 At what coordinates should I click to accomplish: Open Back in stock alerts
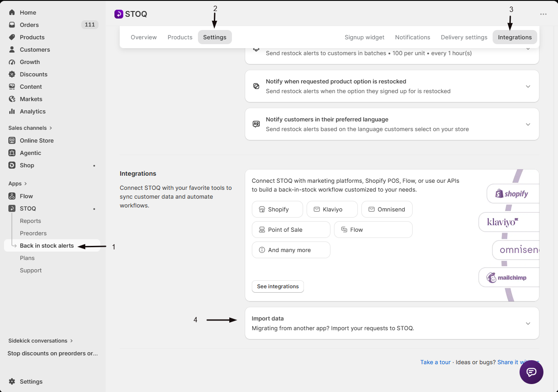pyautogui.click(x=47, y=245)
